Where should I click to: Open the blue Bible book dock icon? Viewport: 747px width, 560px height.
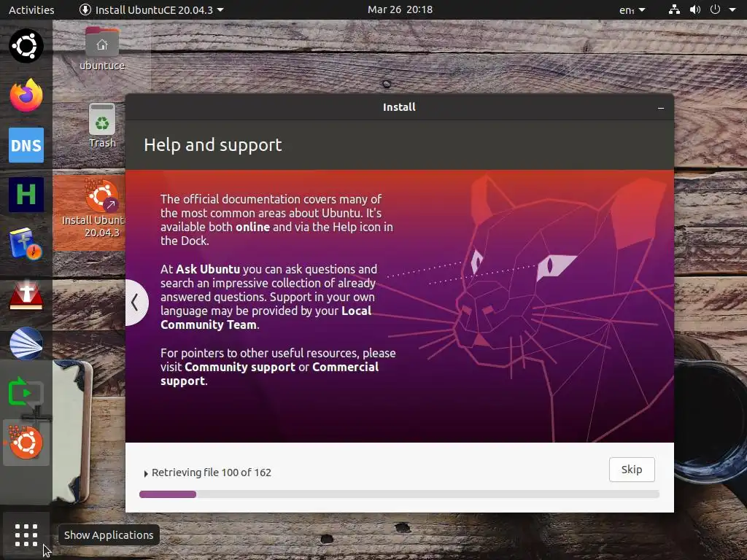pos(26,244)
